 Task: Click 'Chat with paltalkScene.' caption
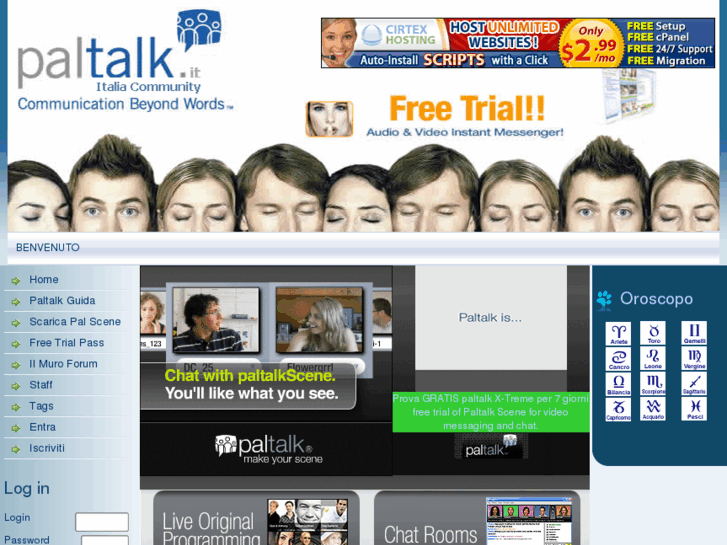(x=250, y=376)
